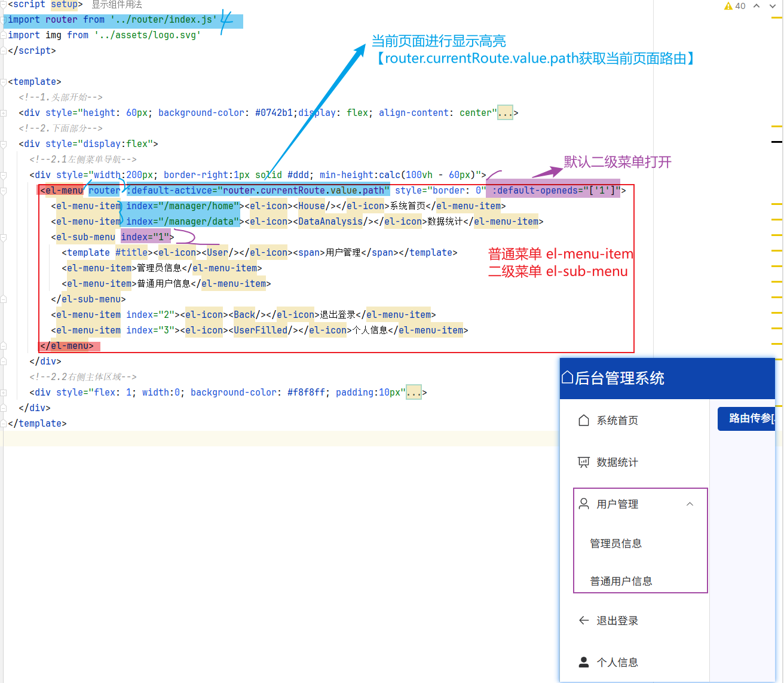Click the router.currentRoute.value.path attribute value
The image size is (784, 683).
(304, 191)
